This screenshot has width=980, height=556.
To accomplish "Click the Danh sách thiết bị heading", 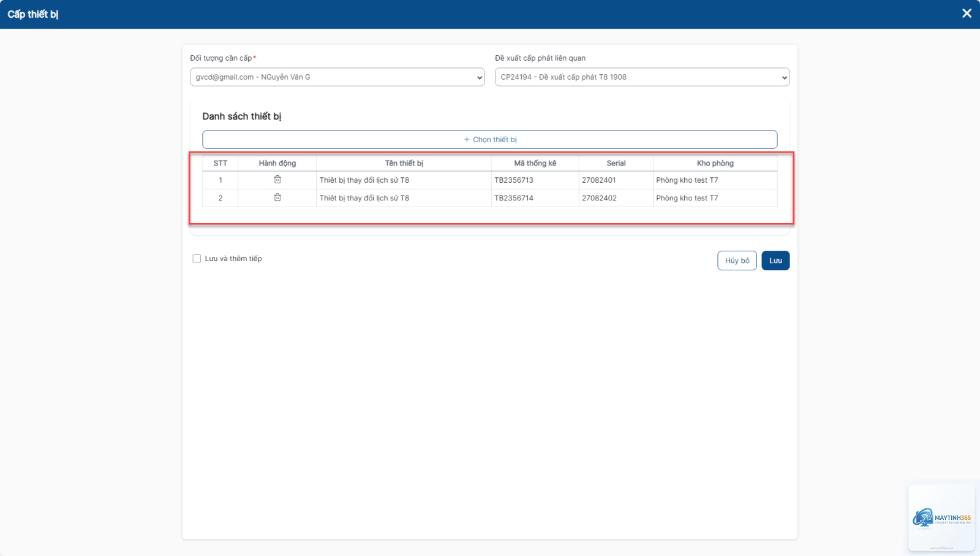I will (242, 116).
